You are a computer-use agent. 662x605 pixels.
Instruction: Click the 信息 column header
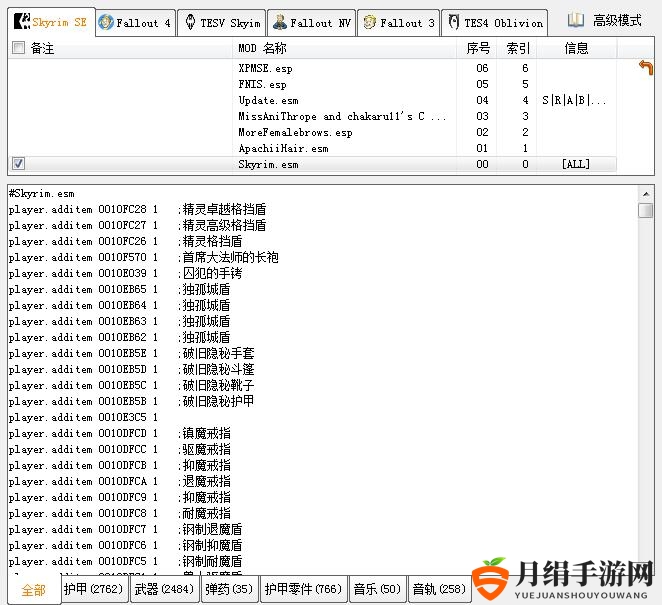click(x=576, y=48)
